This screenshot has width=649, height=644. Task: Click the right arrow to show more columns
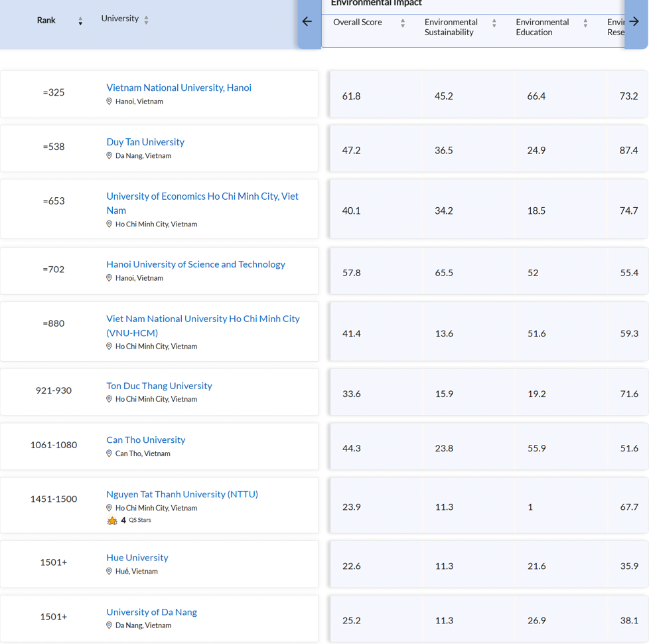tap(634, 21)
